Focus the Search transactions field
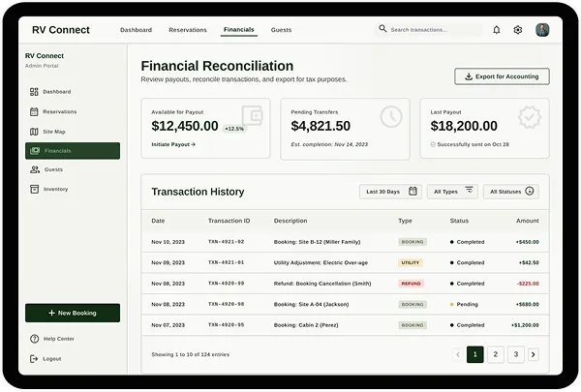The height and width of the screenshot is (392, 581). [x=430, y=30]
